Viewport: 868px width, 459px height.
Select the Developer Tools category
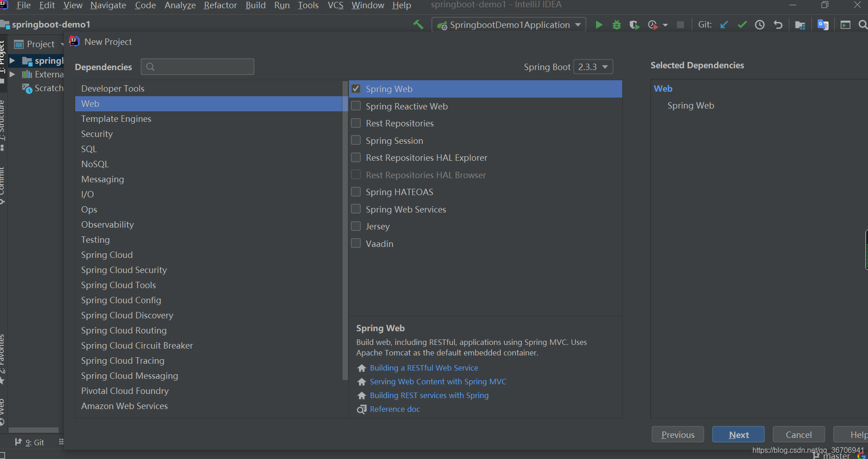click(209, 88)
